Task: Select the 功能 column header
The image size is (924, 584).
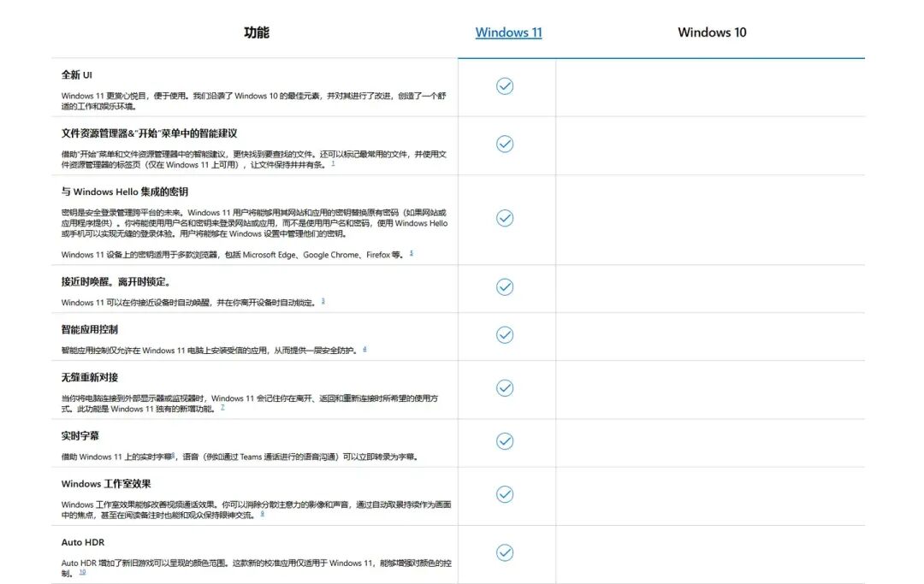Action: click(x=257, y=32)
